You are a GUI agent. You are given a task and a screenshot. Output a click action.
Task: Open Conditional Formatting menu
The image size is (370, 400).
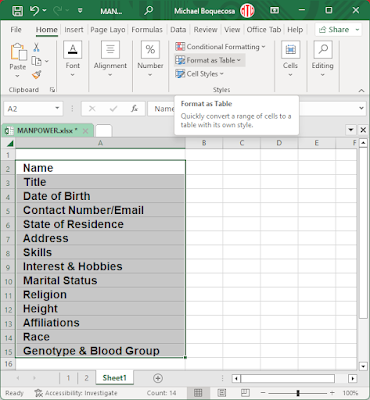[x=220, y=47]
